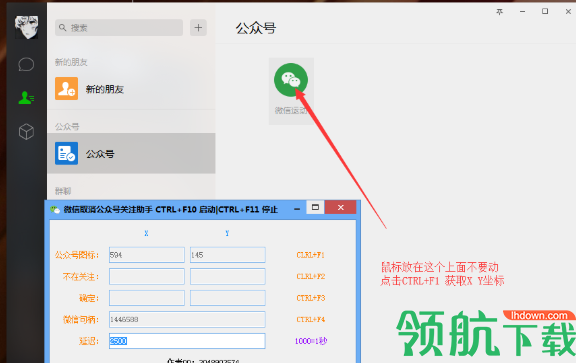Click the 不在关注 Y coordinate field
The height and width of the screenshot is (363, 576).
[x=228, y=276]
